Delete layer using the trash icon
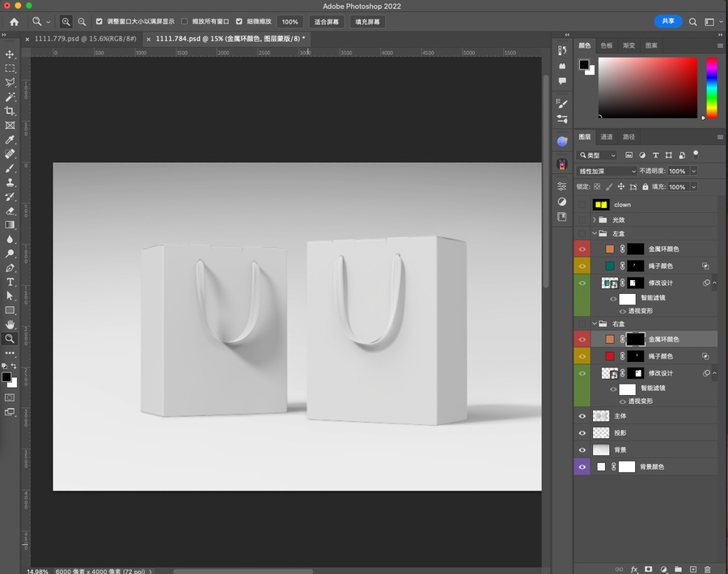The height and width of the screenshot is (574, 728). coord(708,569)
